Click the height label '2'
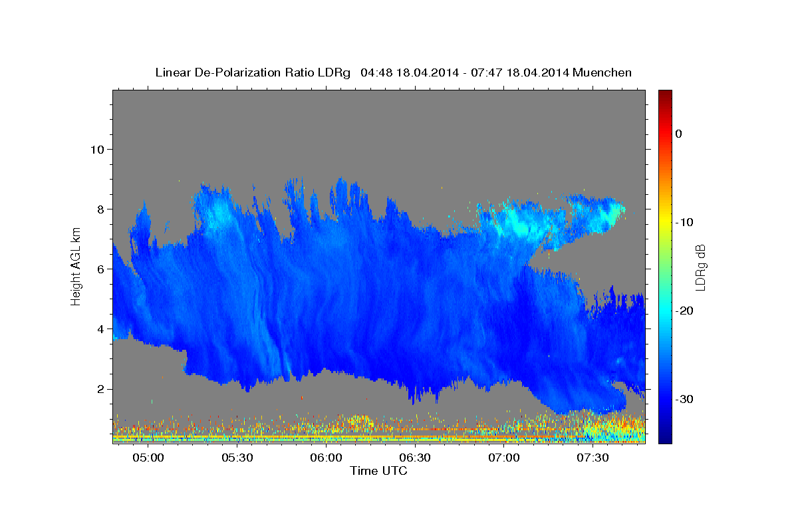This screenshot has height=532, width=798. pyautogui.click(x=100, y=389)
